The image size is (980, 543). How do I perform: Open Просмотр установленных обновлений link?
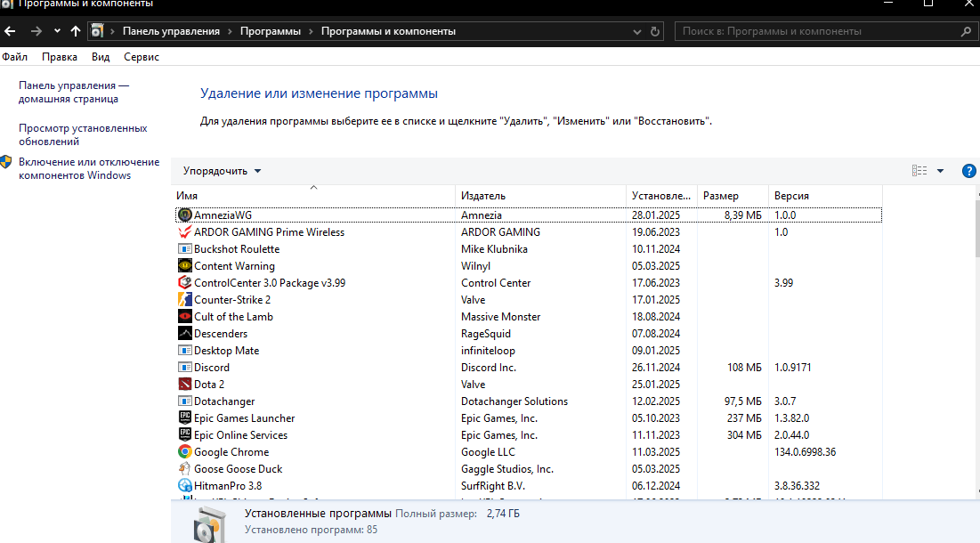(x=83, y=134)
